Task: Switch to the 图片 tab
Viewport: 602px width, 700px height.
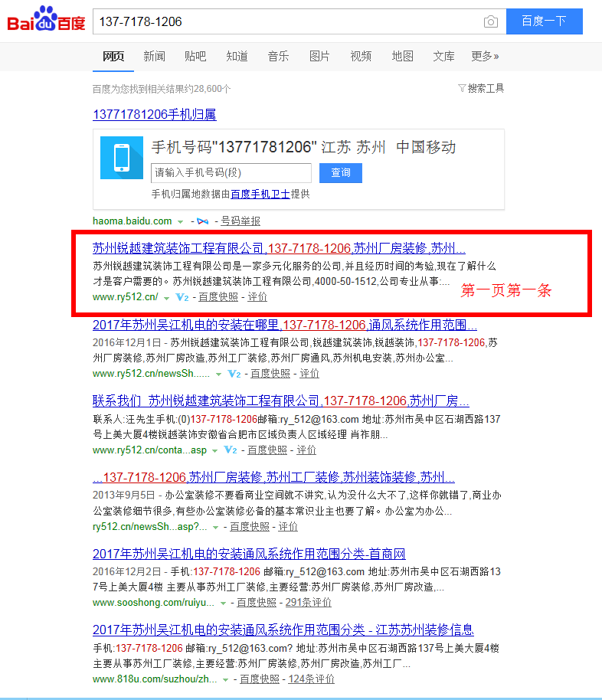Action: pyautogui.click(x=319, y=56)
